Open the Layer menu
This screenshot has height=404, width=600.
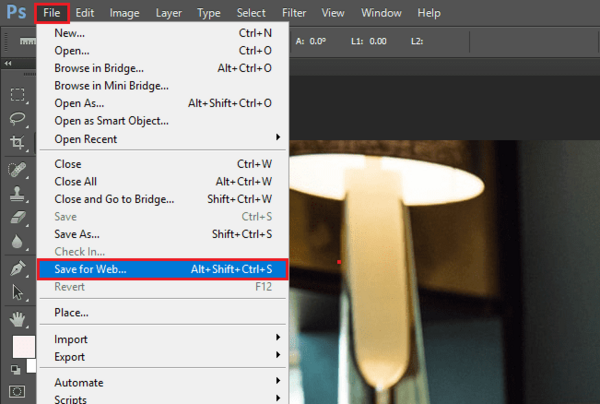169,13
